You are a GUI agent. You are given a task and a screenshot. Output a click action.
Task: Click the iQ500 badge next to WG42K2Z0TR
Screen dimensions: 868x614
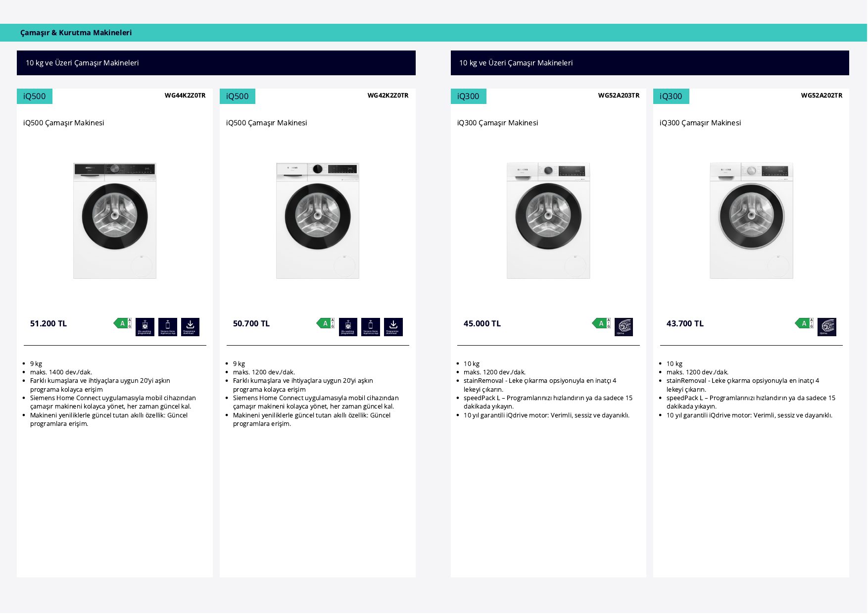(x=238, y=96)
